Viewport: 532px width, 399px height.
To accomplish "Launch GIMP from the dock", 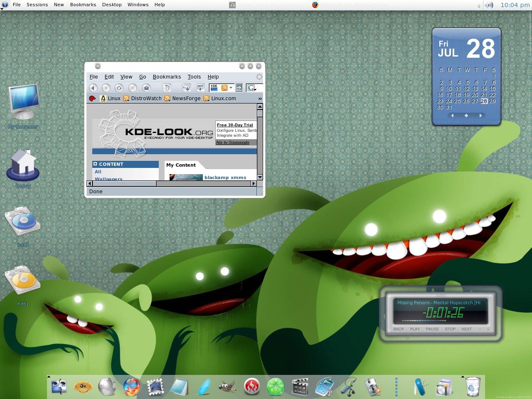I will (x=227, y=387).
